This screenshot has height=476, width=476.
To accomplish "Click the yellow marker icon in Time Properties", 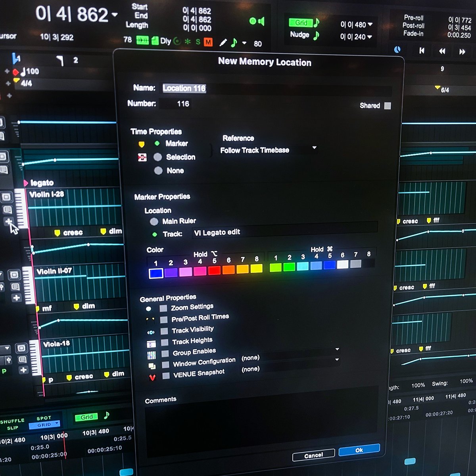I will [142, 144].
